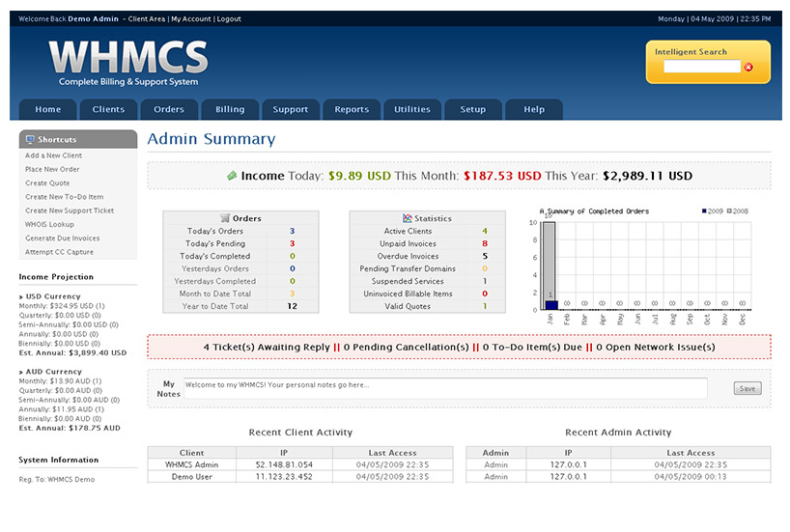Open the Clients tab
790x532 pixels.
108,109
